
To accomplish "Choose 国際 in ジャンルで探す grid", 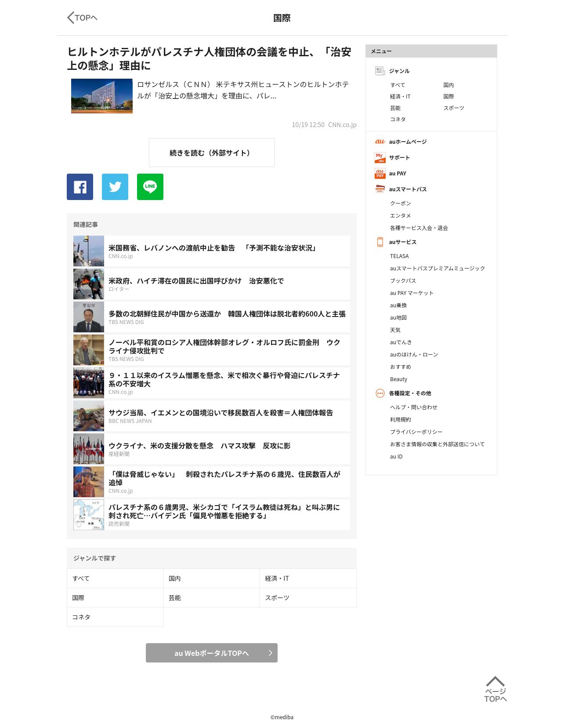I will [x=115, y=597].
